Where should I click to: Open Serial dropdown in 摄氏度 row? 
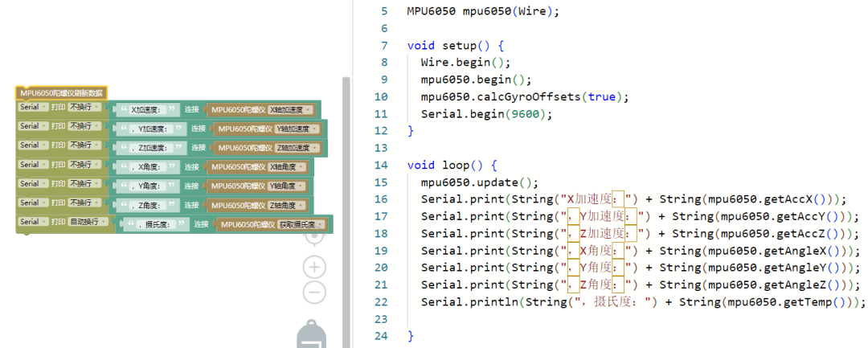(33, 222)
